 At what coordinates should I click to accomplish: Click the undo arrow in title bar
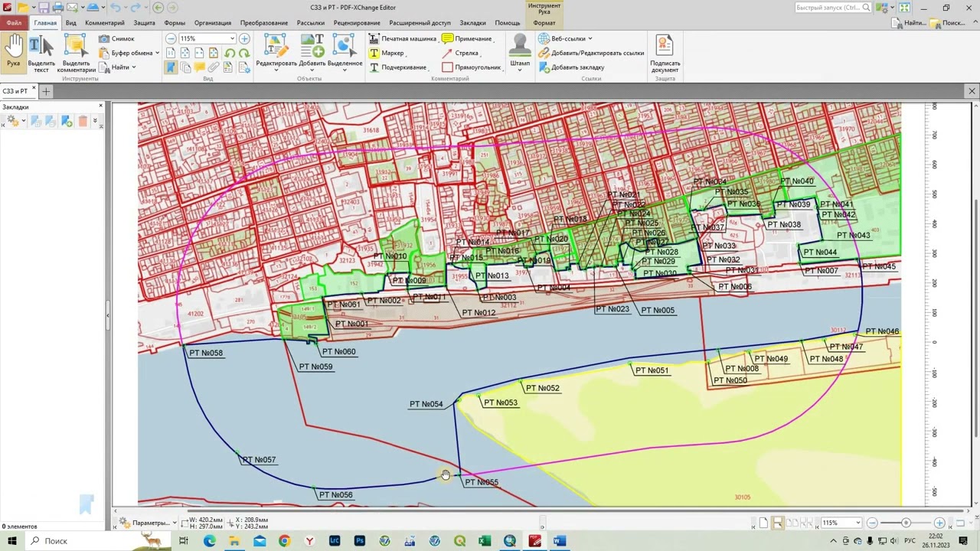[x=114, y=8]
